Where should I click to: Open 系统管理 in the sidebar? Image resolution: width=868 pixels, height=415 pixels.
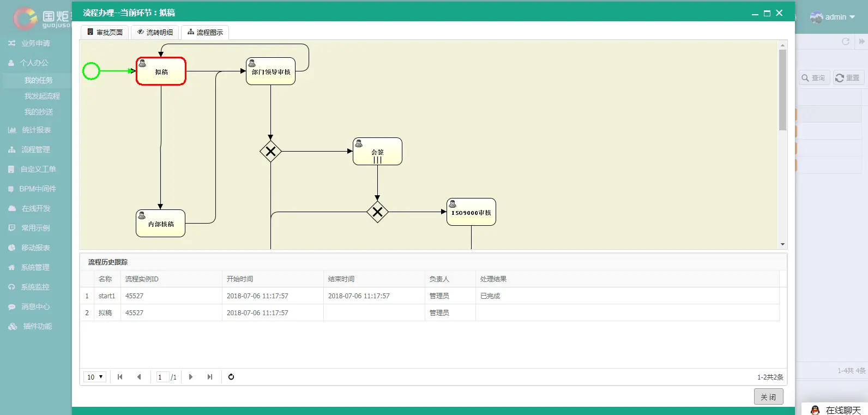click(35, 267)
